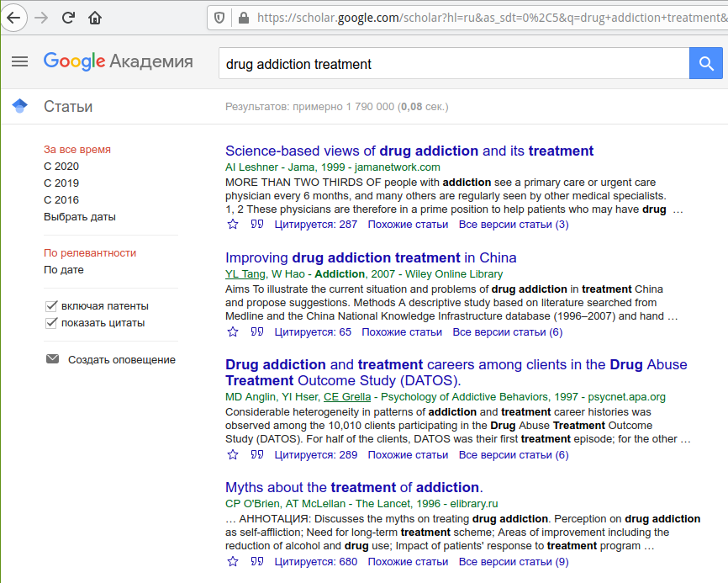Select 'AI Leshner - Jama, 1999 - jamanetwork.com' source line
Screen dimensions: 728x583
[x=332, y=167]
